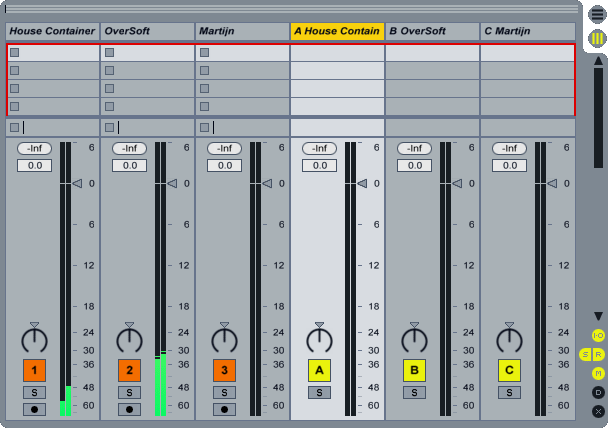
Task: Click scene scroll down arrow
Action: (598, 316)
